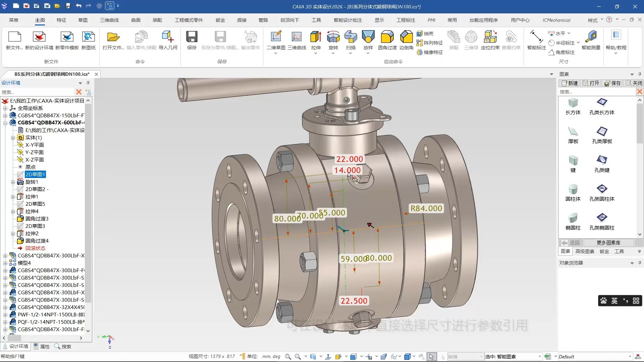This screenshot has width=644, height=362.
Task: Click the 拉伸 (Extrude) tool icon
Action: (316, 37)
